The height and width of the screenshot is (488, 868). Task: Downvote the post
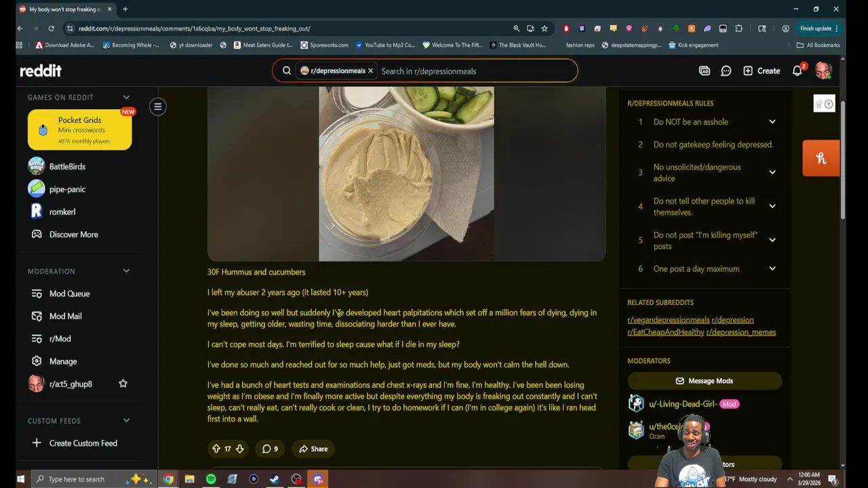click(239, 449)
